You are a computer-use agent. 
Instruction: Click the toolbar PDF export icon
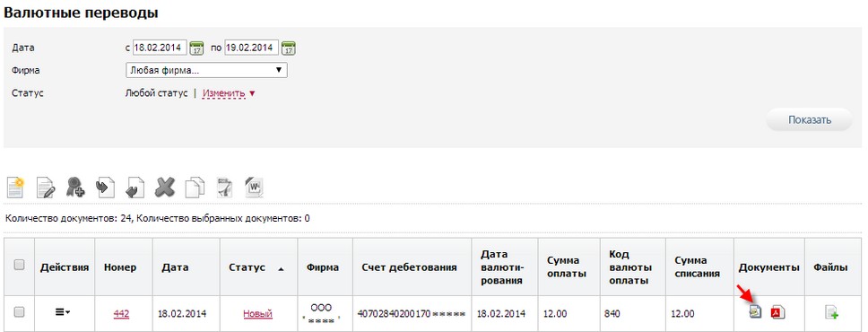[x=224, y=188]
